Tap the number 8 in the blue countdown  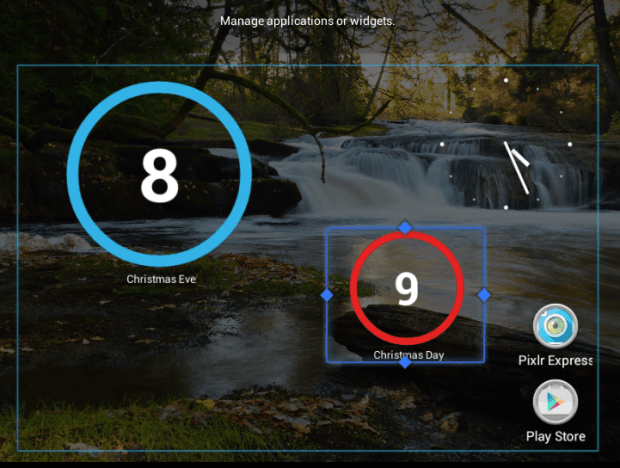(159, 176)
